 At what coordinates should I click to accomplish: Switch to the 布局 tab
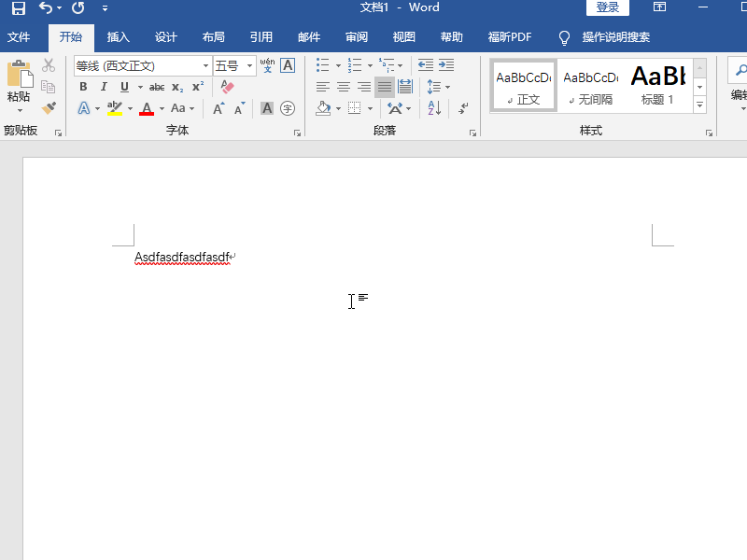point(214,37)
